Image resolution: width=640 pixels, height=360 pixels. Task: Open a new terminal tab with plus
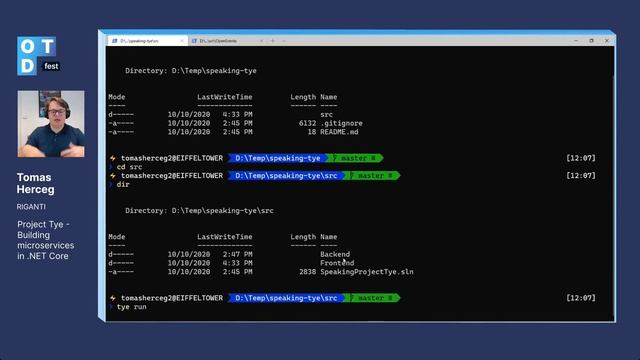pyautogui.click(x=273, y=41)
